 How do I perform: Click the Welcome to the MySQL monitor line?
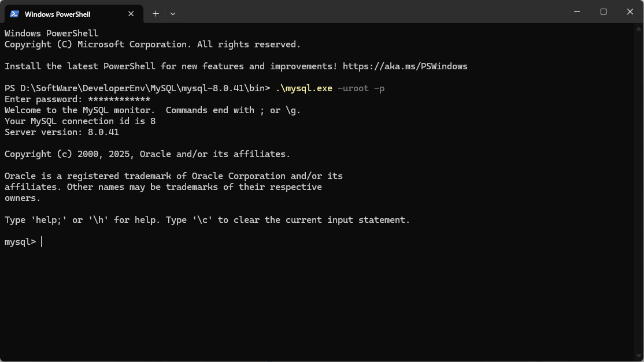(151, 110)
